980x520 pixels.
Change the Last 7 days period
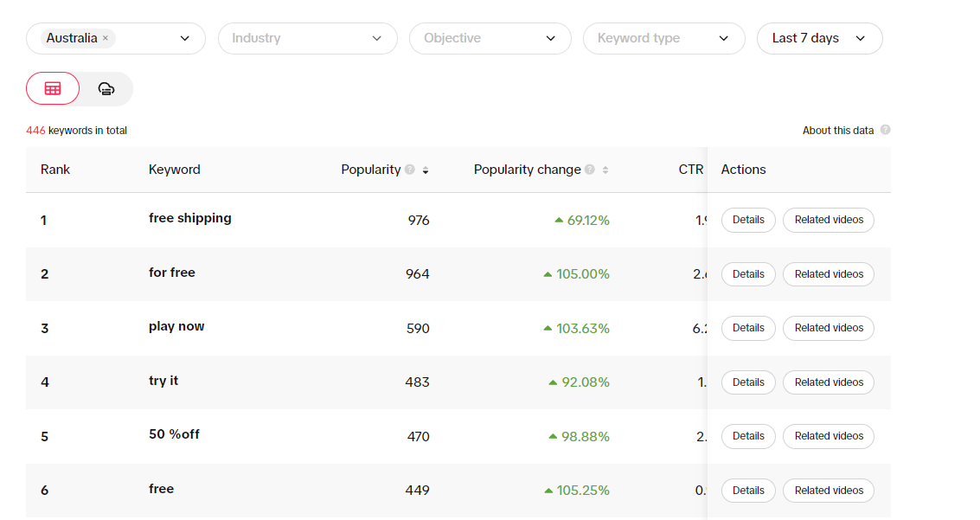819,38
